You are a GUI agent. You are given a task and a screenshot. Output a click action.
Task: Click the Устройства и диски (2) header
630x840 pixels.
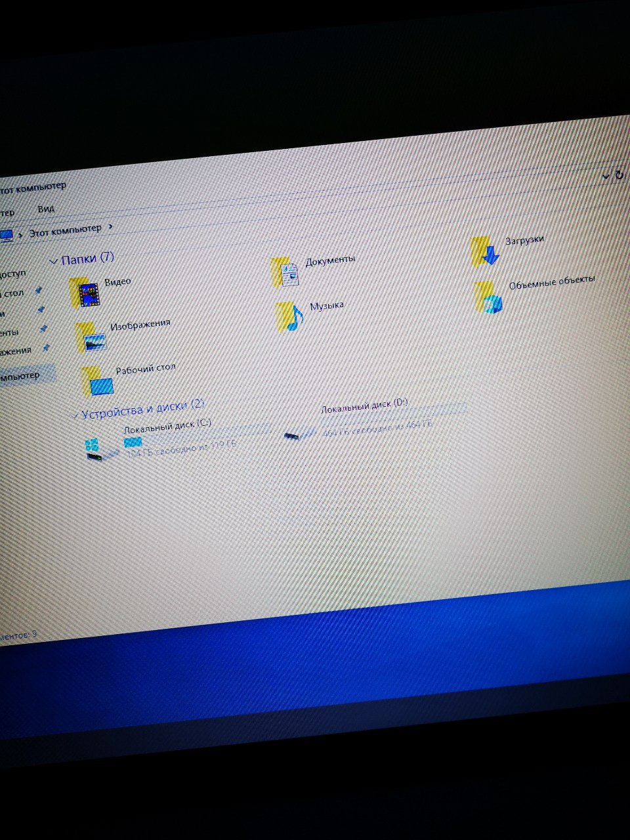point(142,408)
